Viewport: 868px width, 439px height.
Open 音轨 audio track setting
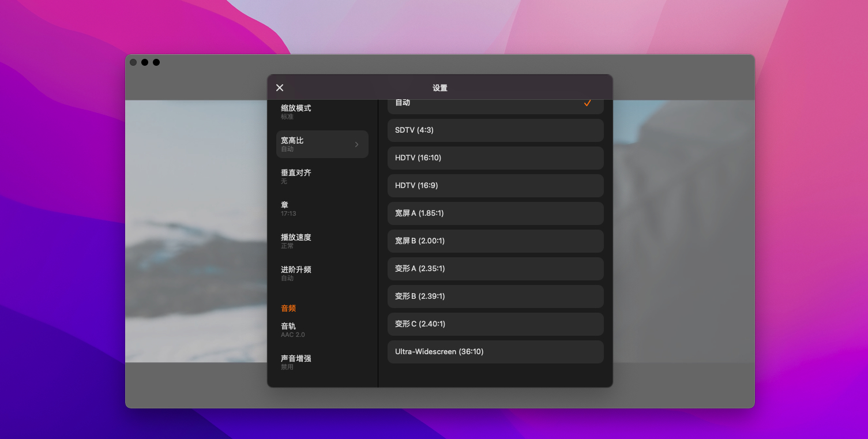pyautogui.click(x=322, y=330)
